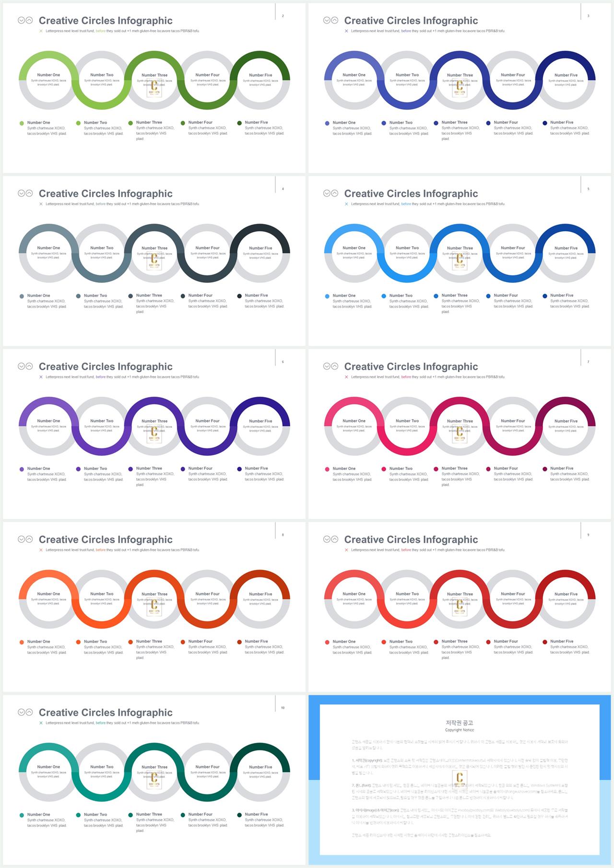
Task: Select the dark maroon Number Five legend dot on slide 7
Action: coord(545,469)
